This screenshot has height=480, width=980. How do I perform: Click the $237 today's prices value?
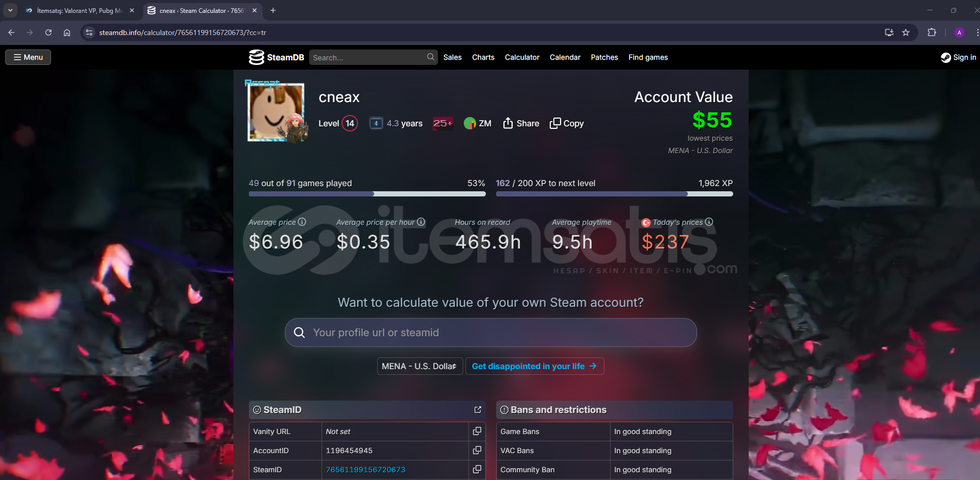pos(665,242)
